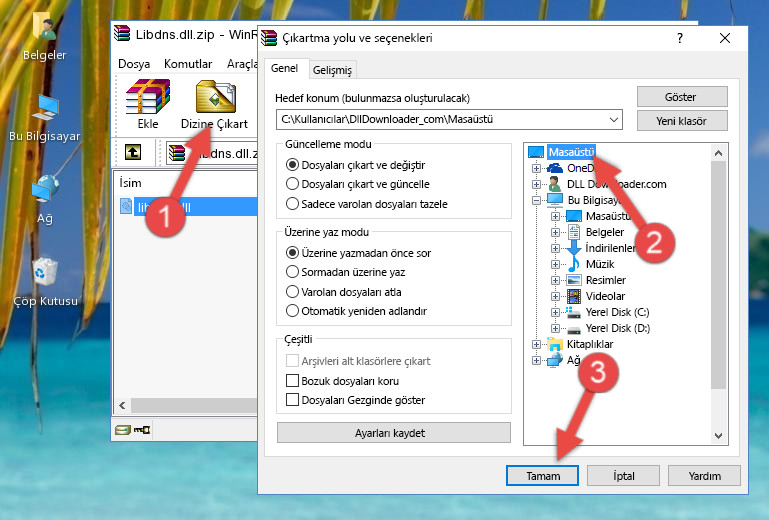Select Videolar folder in the tree

coord(605,296)
